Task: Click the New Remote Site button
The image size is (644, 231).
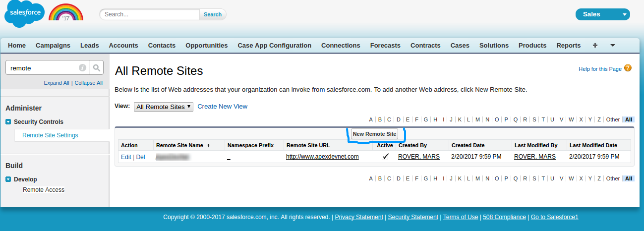Action: tap(374, 134)
